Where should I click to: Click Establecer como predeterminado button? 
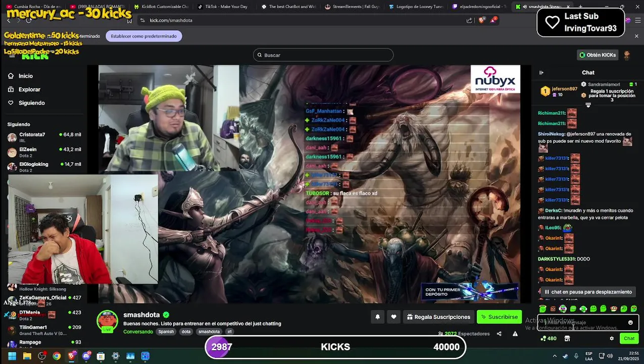pos(143,36)
